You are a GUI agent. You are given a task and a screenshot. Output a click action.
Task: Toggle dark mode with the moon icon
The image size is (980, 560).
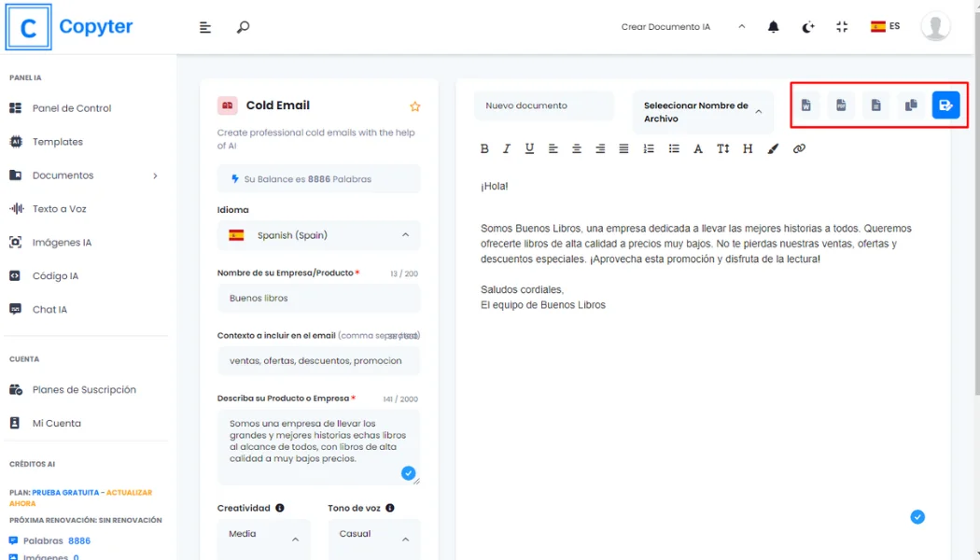pos(808,27)
